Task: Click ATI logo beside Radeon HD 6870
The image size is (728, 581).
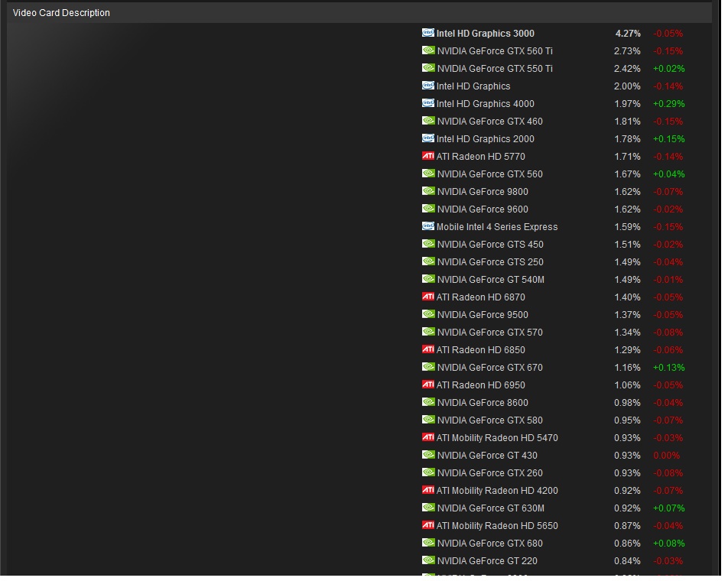Action: [427, 297]
